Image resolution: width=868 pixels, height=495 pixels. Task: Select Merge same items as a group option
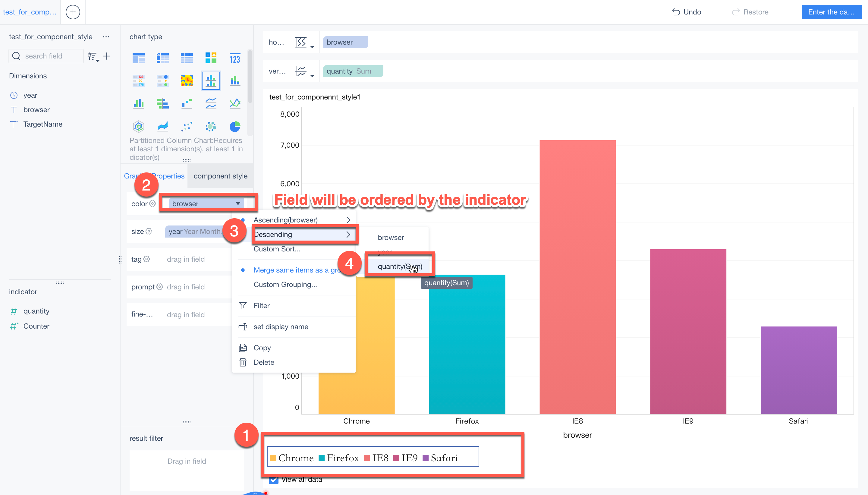pyautogui.click(x=297, y=270)
